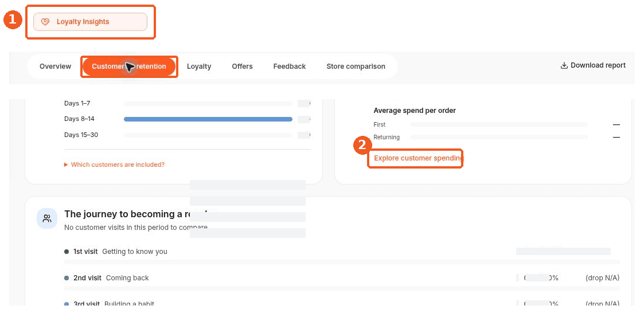Click Average spend per order heading
Viewport: 644px width, 317px height.
click(x=415, y=111)
